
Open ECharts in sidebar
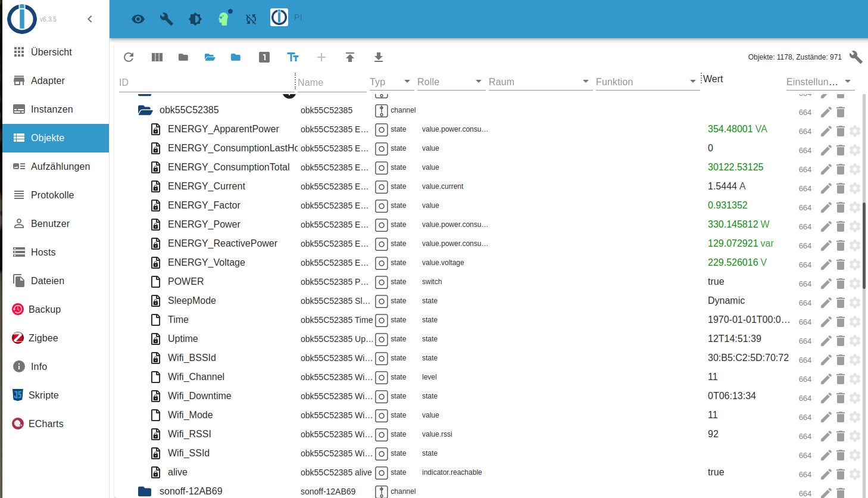click(x=55, y=424)
